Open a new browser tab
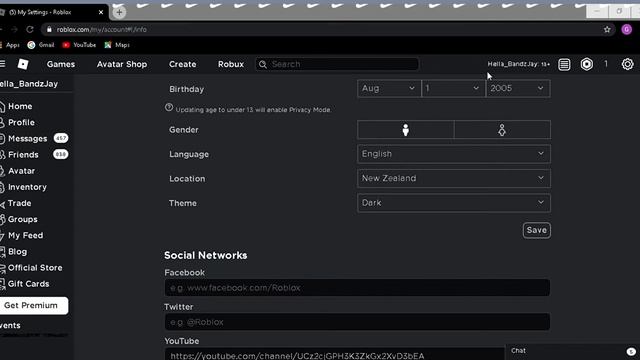640x360 pixels. coord(119,12)
